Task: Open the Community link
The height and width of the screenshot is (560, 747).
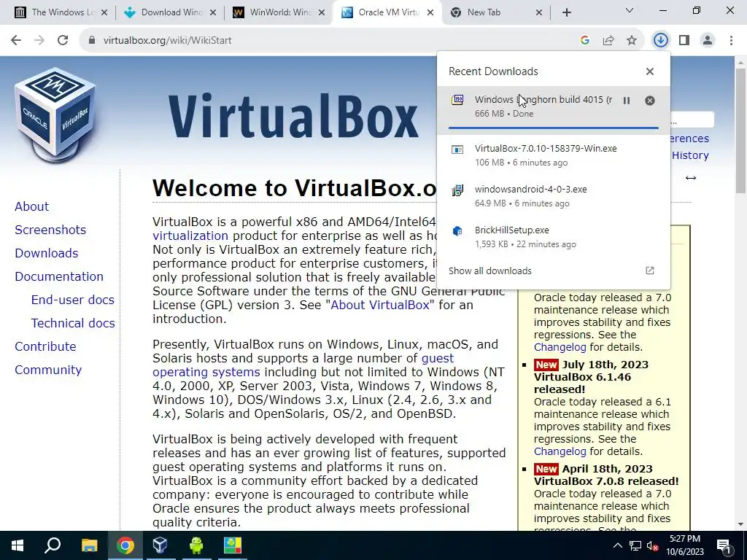Action: (x=48, y=370)
